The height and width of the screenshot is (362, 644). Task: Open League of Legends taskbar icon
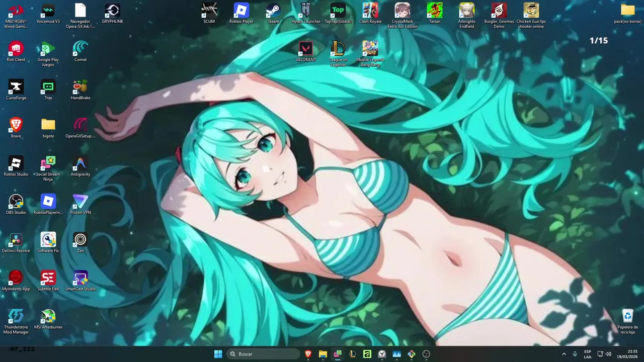click(353, 354)
